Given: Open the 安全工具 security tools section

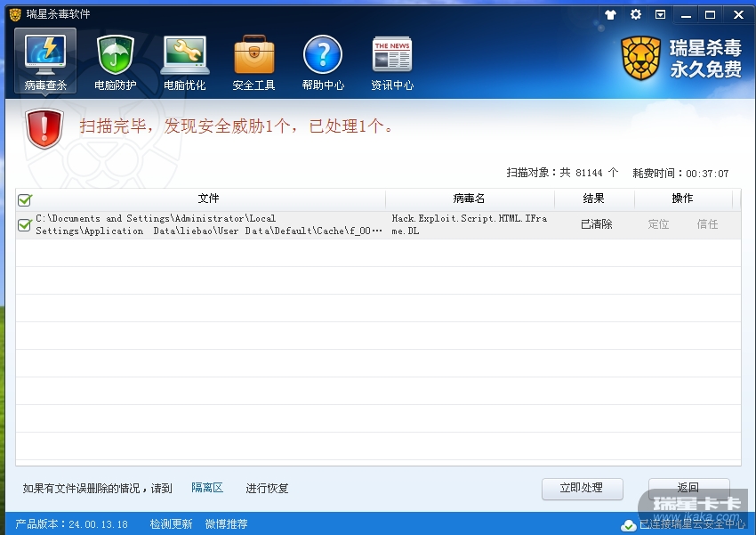Looking at the screenshot, I should coord(254,62).
